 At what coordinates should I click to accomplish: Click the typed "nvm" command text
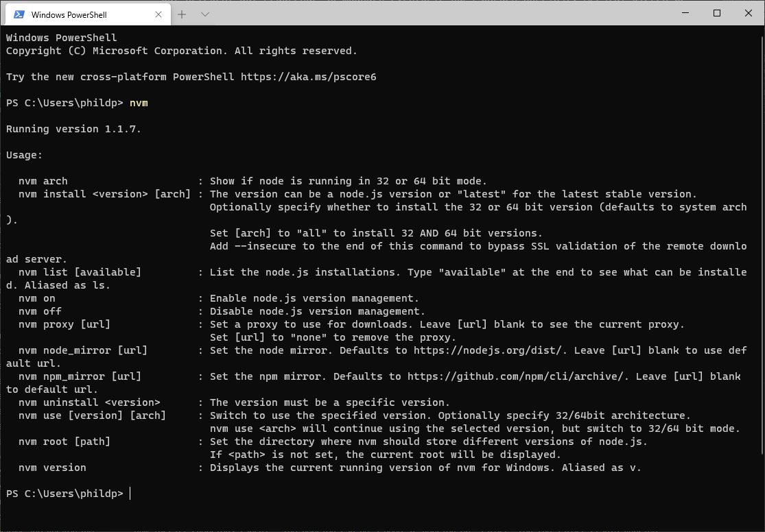tap(139, 103)
